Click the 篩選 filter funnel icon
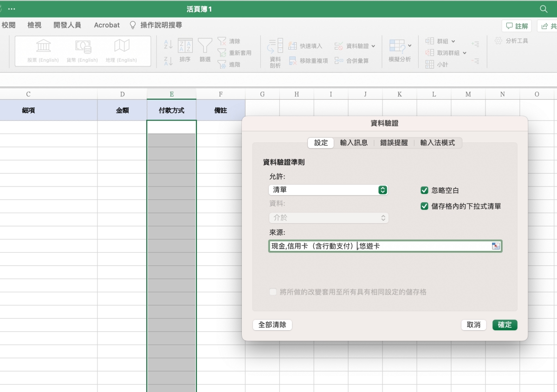 tap(205, 45)
